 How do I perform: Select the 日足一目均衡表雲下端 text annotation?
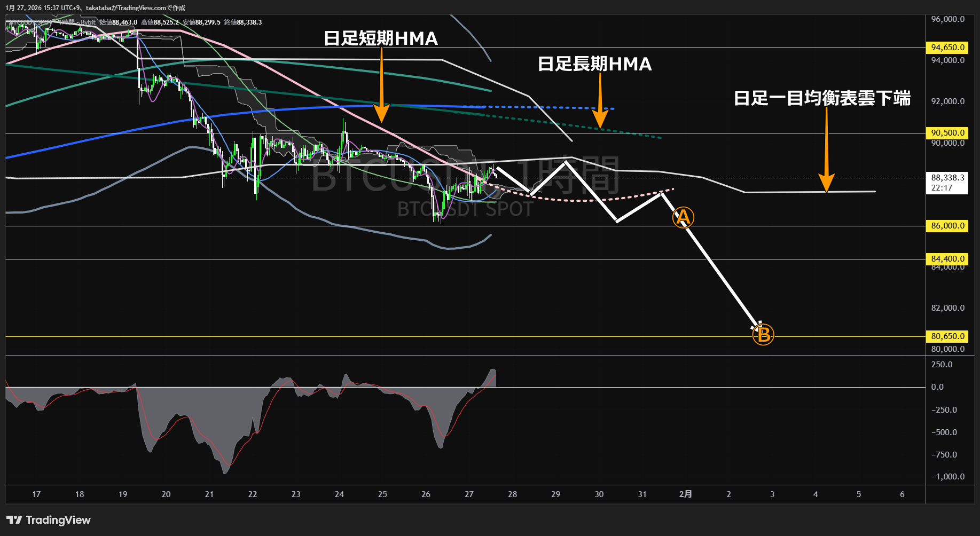(822, 98)
